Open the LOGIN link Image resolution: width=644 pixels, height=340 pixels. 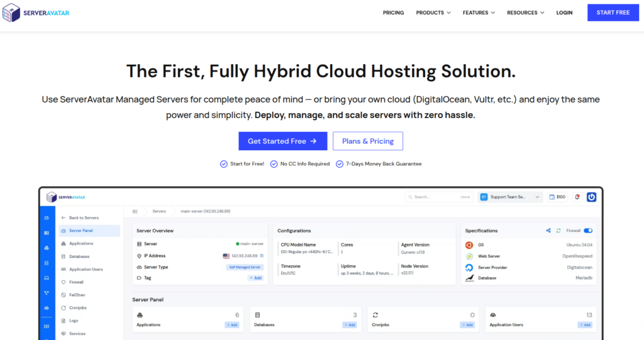tap(564, 13)
